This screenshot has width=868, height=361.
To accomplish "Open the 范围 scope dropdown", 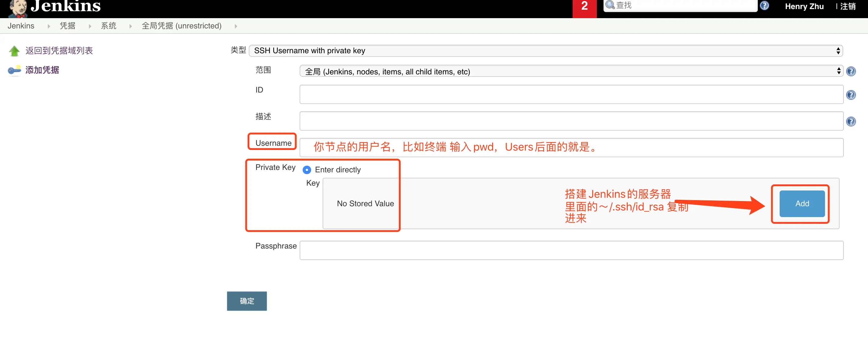I will (571, 71).
